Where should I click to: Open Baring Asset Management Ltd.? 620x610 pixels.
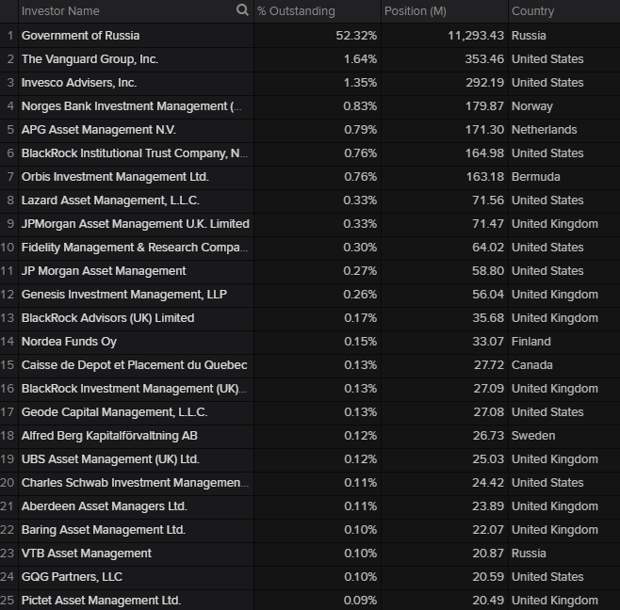[x=103, y=530]
